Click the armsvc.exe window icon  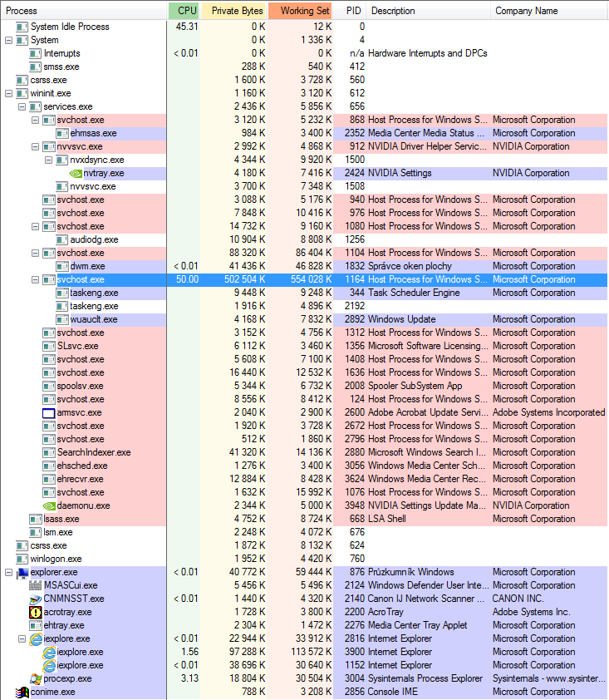[49, 413]
